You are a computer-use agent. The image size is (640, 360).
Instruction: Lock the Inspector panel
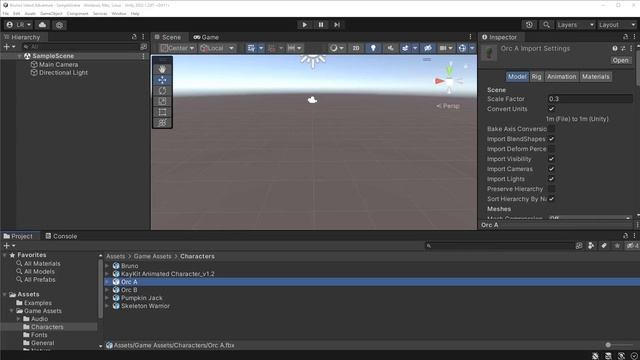coord(625,37)
